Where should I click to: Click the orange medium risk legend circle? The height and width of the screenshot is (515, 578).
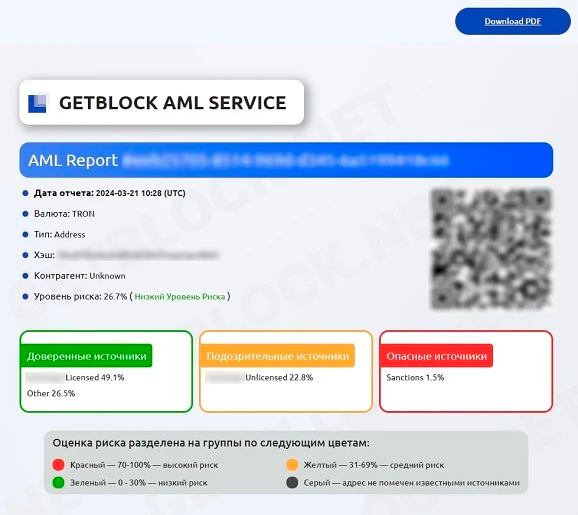tap(292, 465)
